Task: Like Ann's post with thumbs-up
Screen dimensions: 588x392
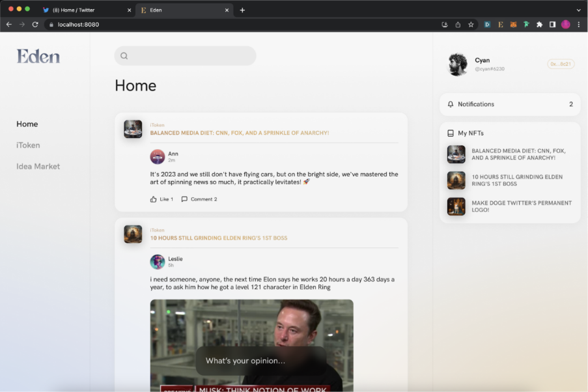Action: 161,199
